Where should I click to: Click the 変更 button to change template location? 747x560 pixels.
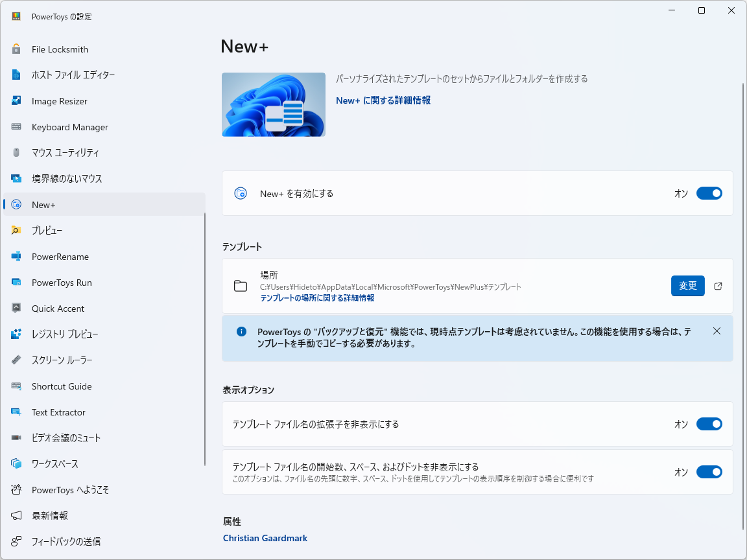(687, 286)
